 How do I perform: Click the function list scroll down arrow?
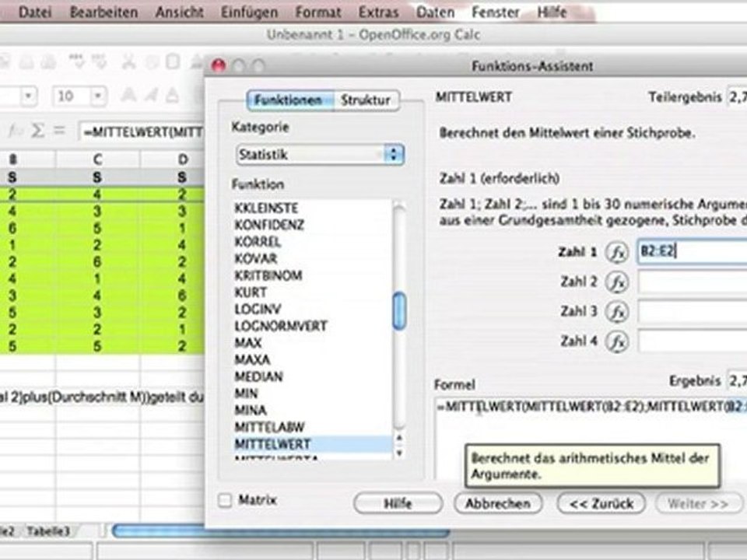[399, 453]
